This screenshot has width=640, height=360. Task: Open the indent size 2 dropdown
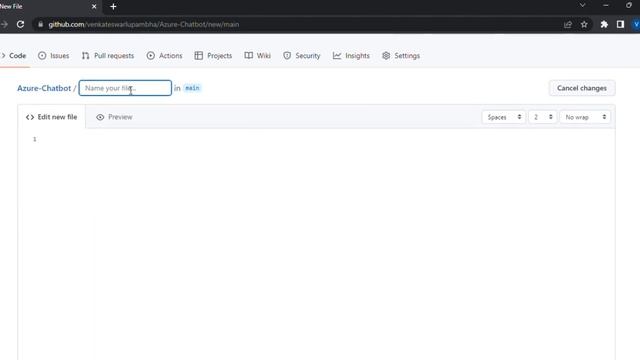tap(542, 117)
